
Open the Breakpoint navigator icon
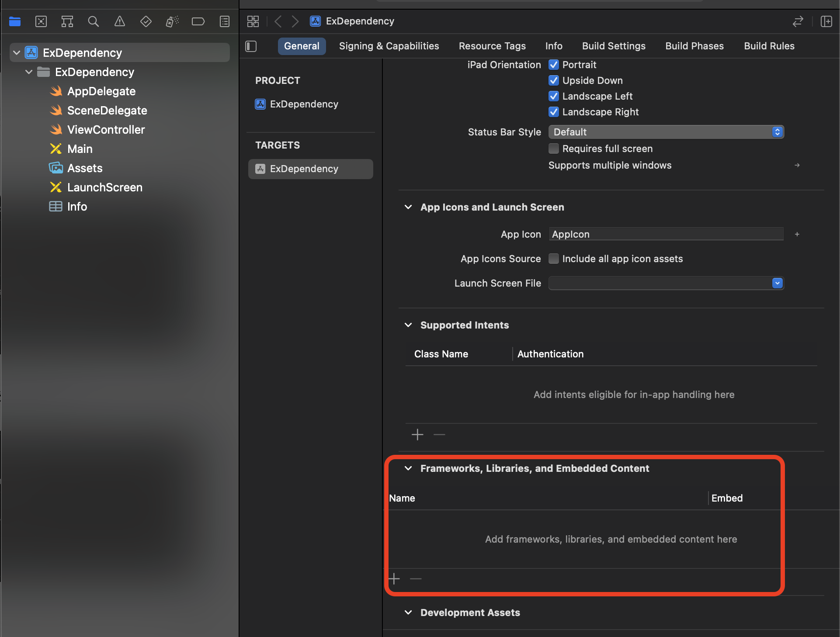[x=198, y=21]
